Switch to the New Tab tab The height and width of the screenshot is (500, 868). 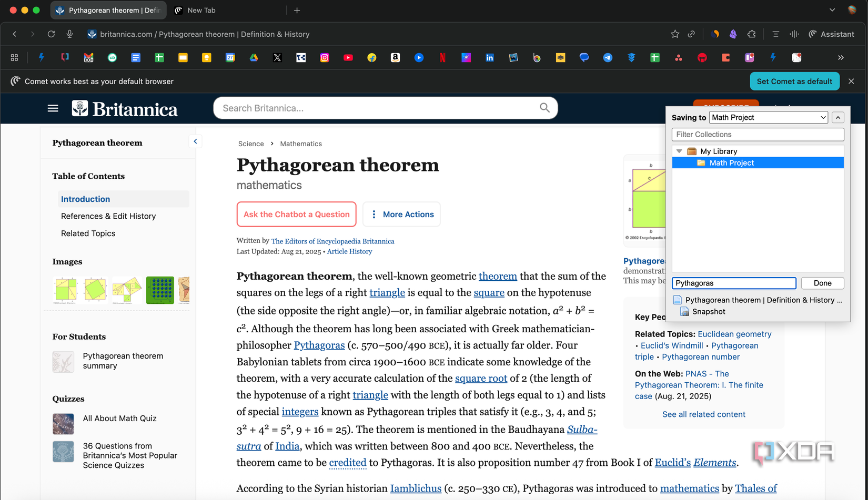point(201,10)
